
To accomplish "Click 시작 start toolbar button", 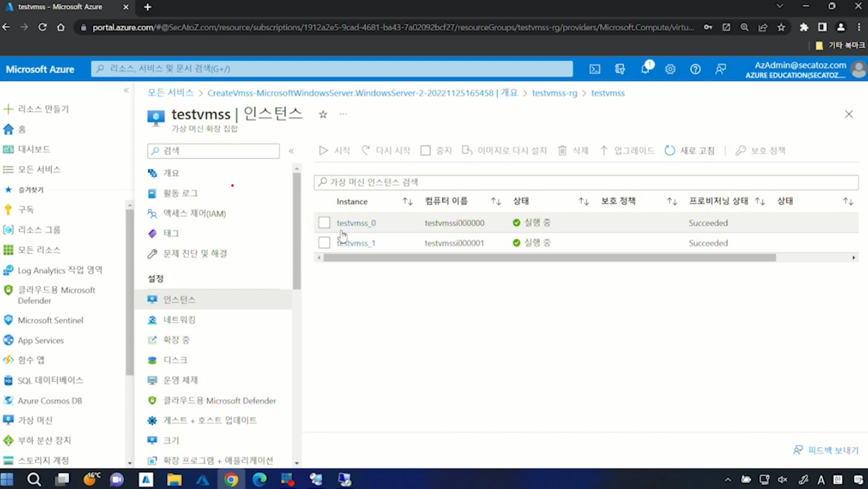I will pos(334,151).
